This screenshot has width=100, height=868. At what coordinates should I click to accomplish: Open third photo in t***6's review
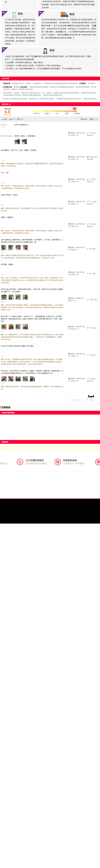coord(18,248)
